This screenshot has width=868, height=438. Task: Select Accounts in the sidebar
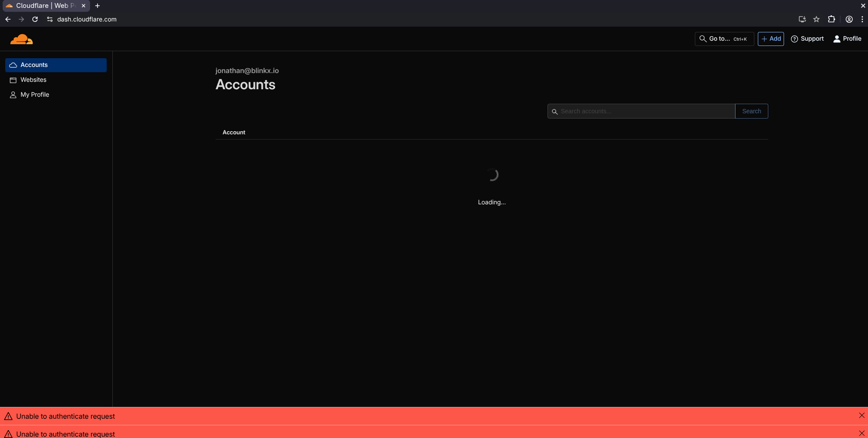(56, 65)
